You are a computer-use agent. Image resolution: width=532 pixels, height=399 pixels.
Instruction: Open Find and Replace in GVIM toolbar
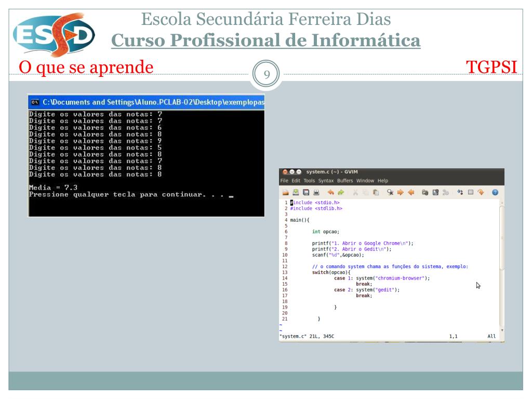[x=390, y=192]
